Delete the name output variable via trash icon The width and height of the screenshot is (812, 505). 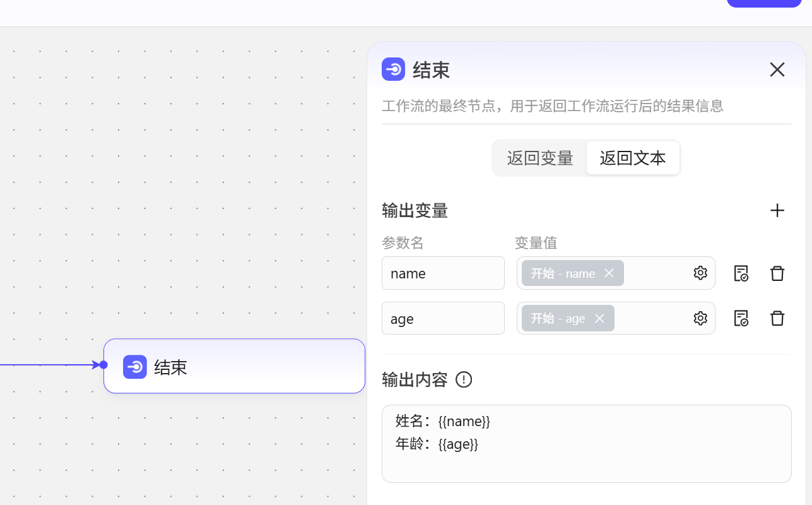(777, 273)
